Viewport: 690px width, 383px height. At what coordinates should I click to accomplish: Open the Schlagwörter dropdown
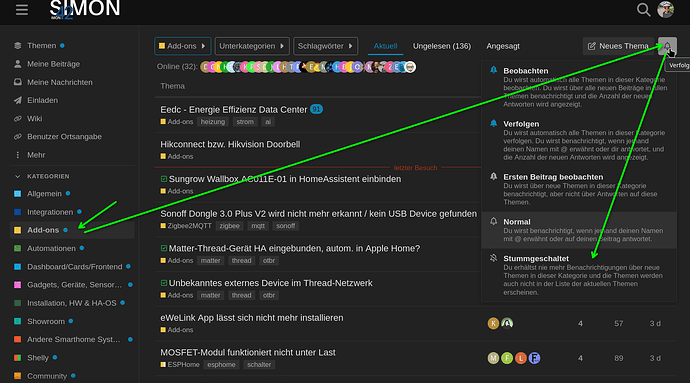click(325, 46)
